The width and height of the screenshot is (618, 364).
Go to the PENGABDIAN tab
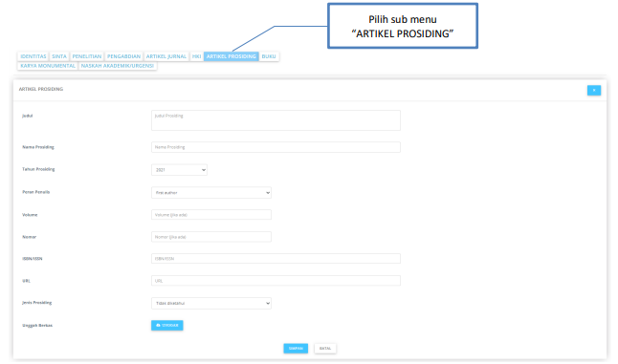[123, 56]
